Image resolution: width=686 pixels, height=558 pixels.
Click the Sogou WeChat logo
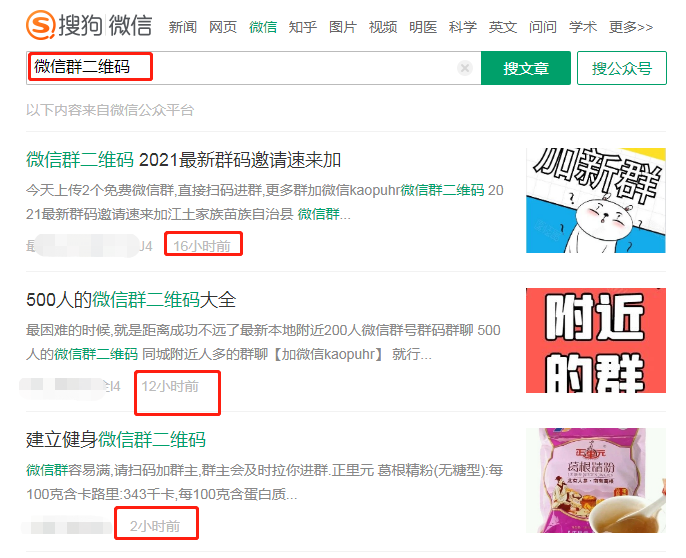click(x=88, y=26)
